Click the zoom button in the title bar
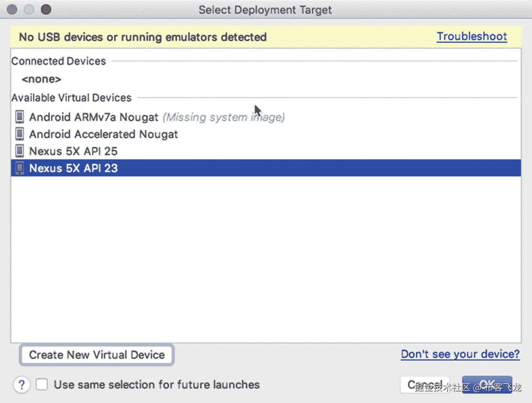Screen dimensions: 532x403 pyautogui.click(x=46, y=9)
